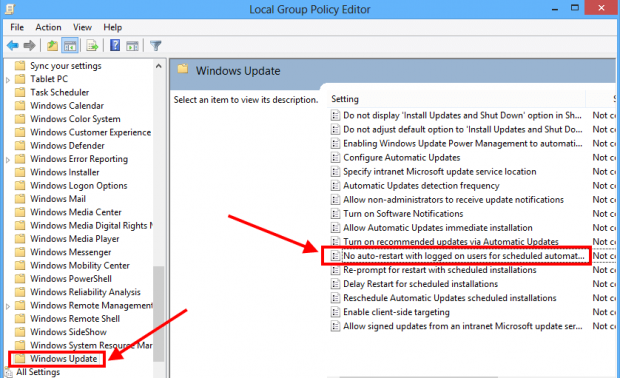The image size is (620, 378).
Task: Expand the Tablet PC tree node
Action: (x=8, y=80)
